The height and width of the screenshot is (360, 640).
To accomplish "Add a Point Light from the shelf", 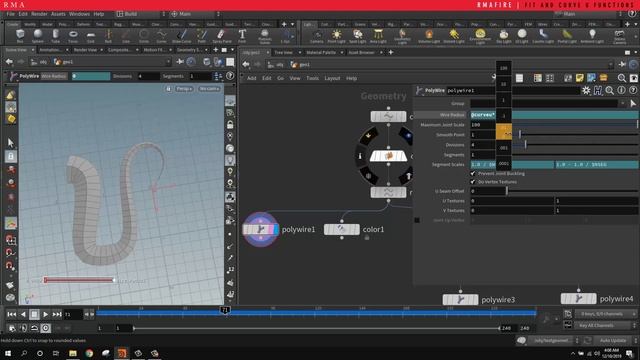I will pyautogui.click(x=336, y=36).
